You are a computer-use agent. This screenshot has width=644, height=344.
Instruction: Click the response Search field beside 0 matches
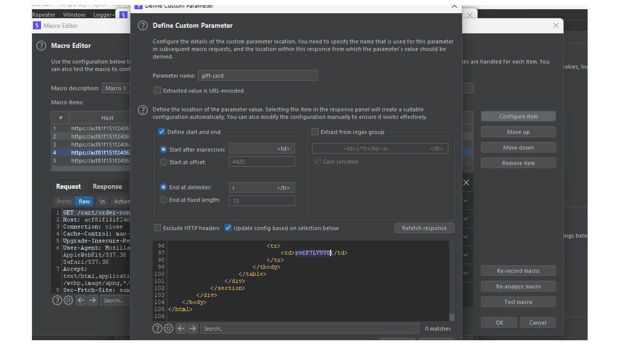310,328
